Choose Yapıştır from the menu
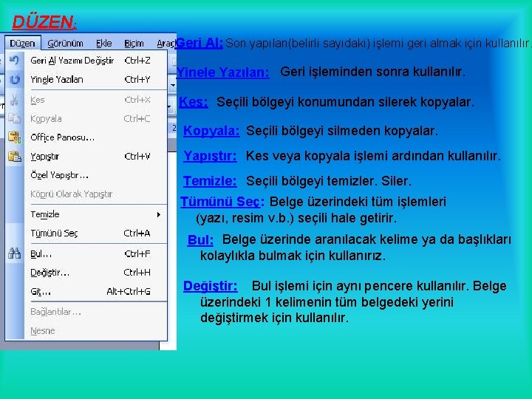The image size is (532, 399). click(95, 157)
